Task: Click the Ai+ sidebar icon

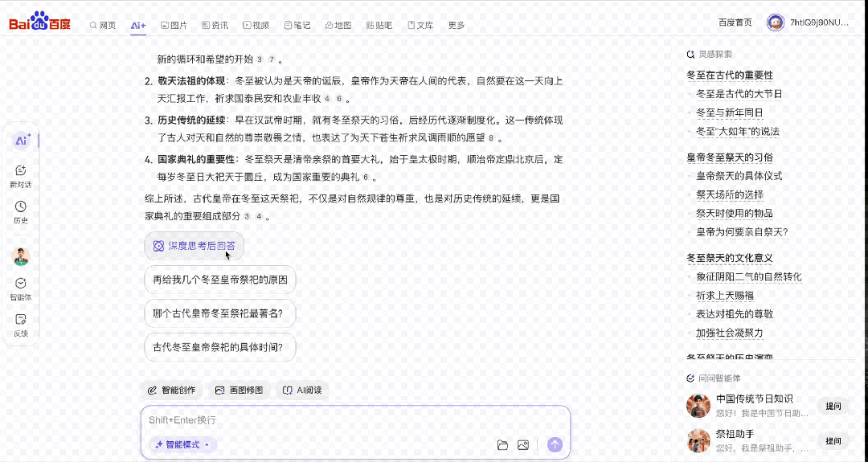Action: pyautogui.click(x=22, y=141)
